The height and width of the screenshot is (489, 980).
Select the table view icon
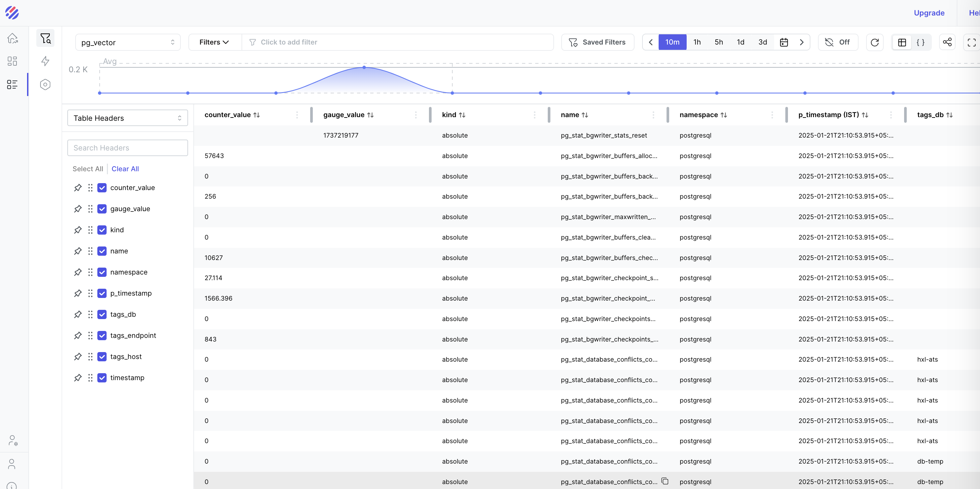(901, 42)
